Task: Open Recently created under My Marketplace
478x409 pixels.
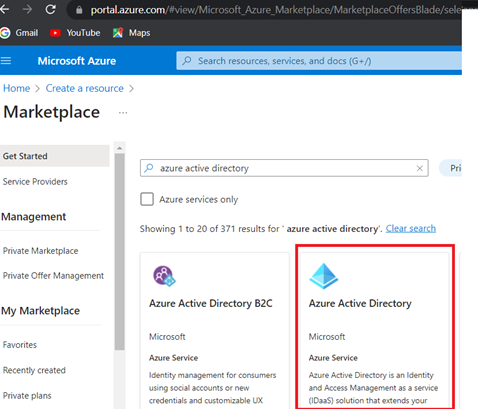Action: (x=34, y=370)
